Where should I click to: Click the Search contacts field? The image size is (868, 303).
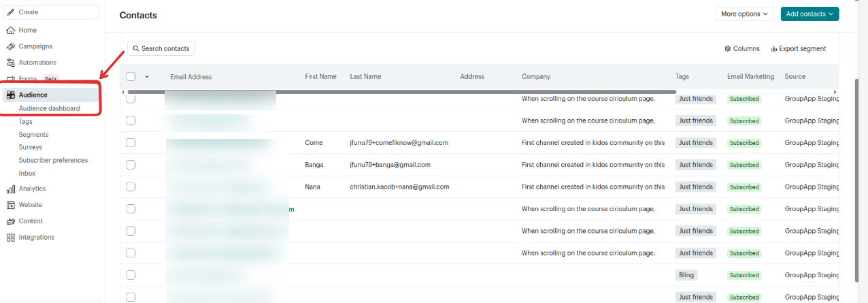pyautogui.click(x=161, y=49)
